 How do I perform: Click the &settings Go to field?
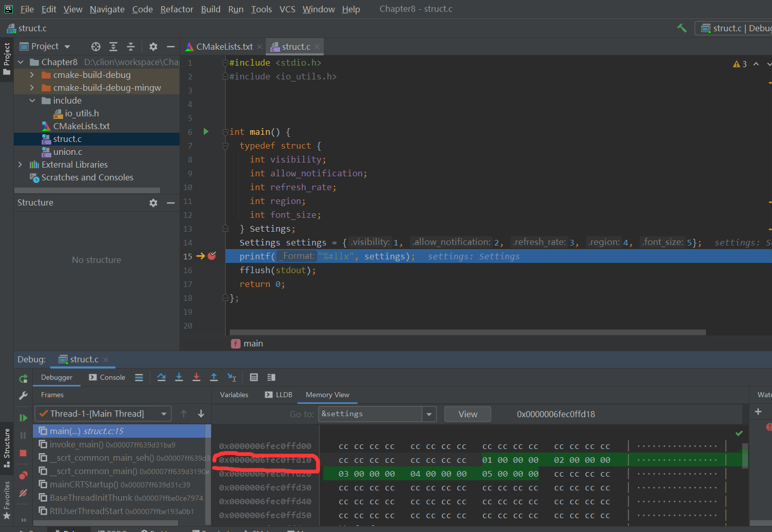tap(369, 414)
